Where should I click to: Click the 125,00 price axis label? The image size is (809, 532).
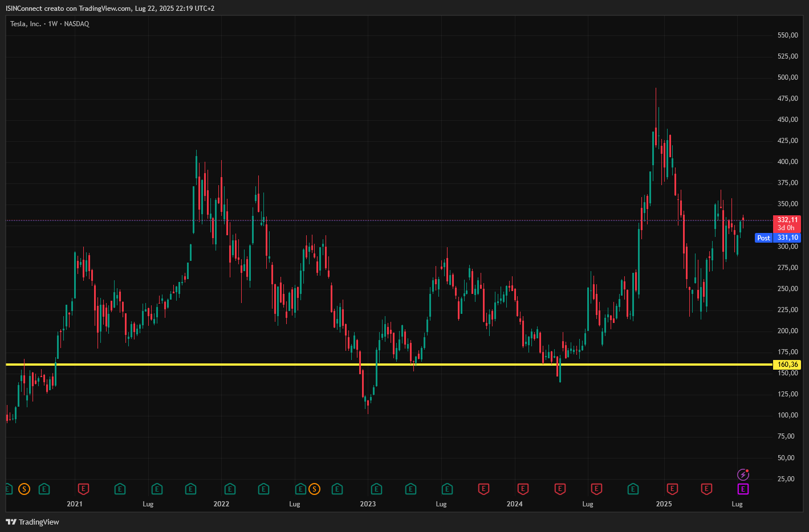point(787,394)
